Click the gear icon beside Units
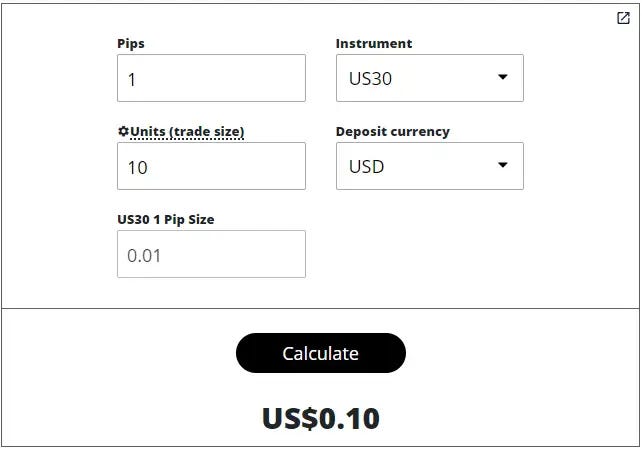This screenshot has width=642, height=449. (x=123, y=131)
